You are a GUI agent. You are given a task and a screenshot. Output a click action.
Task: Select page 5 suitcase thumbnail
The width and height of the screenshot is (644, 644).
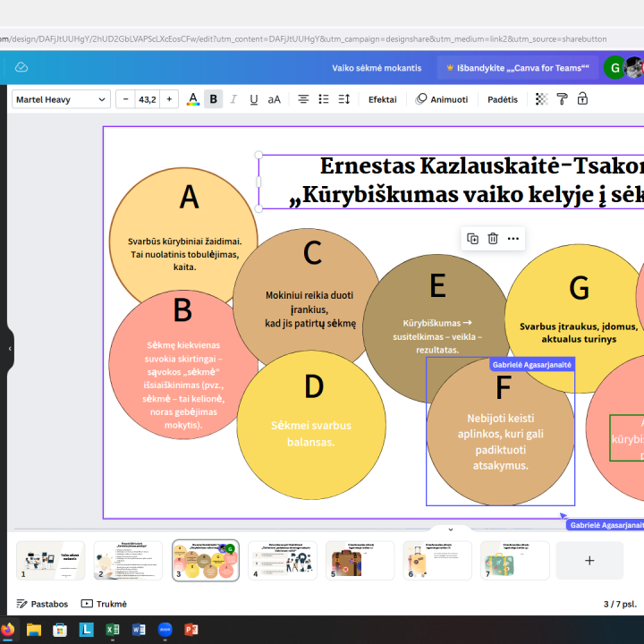pos(360,561)
